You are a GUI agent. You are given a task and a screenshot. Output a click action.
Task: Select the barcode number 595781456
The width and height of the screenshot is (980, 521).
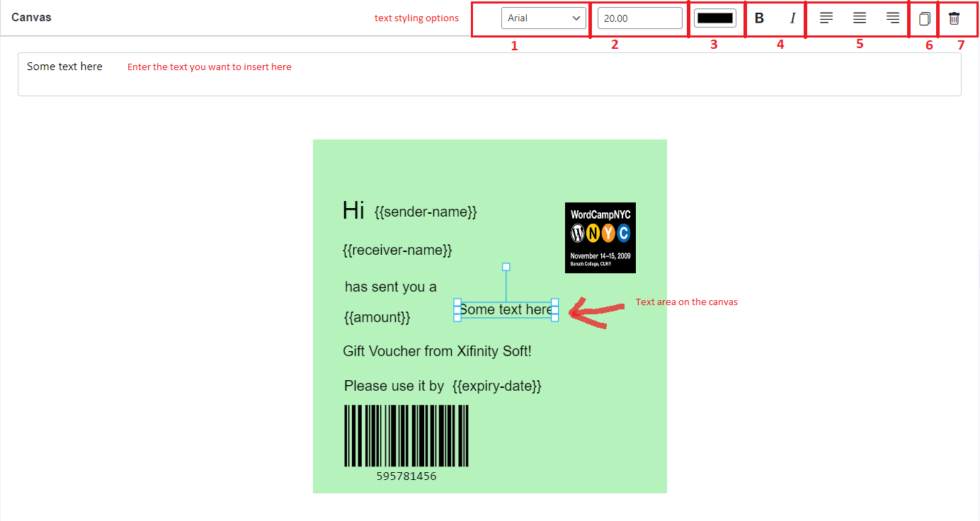point(406,476)
